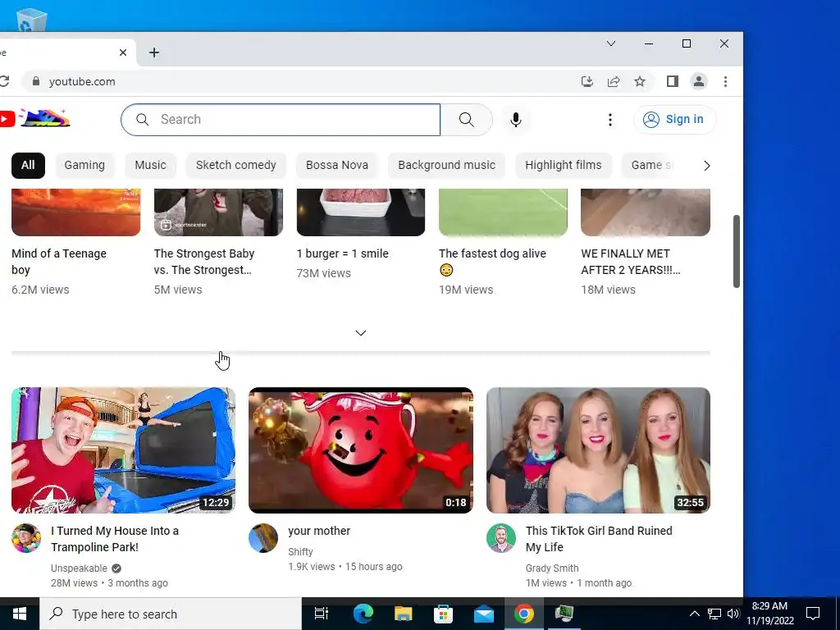This screenshot has height=630, width=840.
Task: Open the notification center icon
Action: [x=813, y=614]
